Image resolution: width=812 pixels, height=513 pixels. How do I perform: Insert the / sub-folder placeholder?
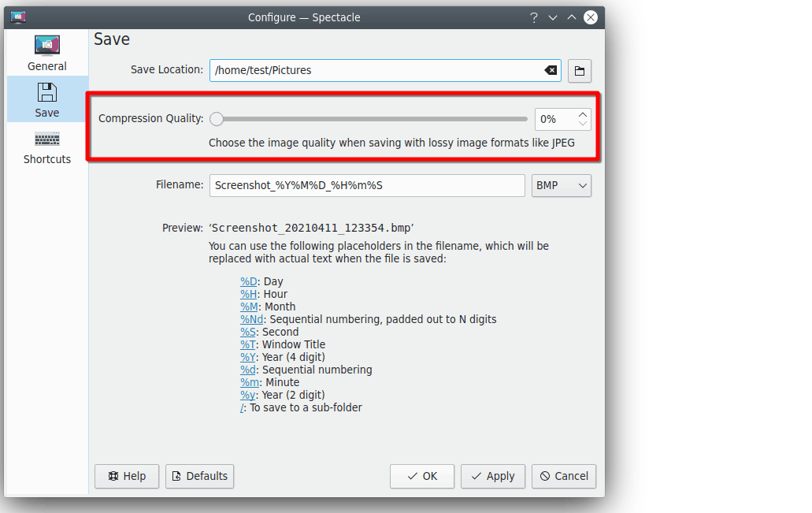point(242,408)
